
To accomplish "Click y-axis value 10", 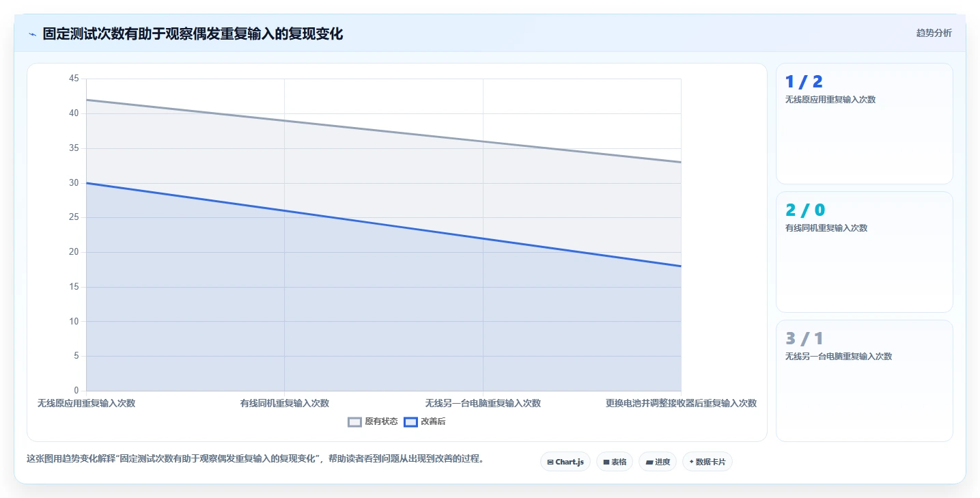I will [x=74, y=322].
